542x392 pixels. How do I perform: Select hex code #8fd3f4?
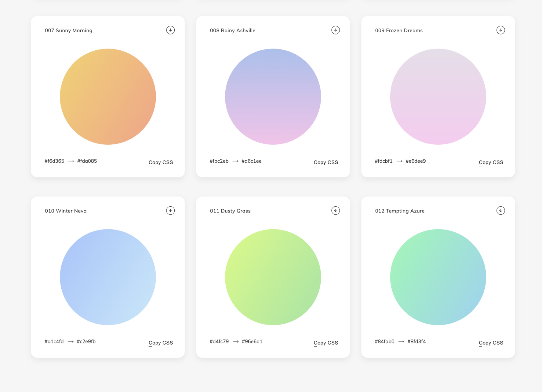pos(417,341)
